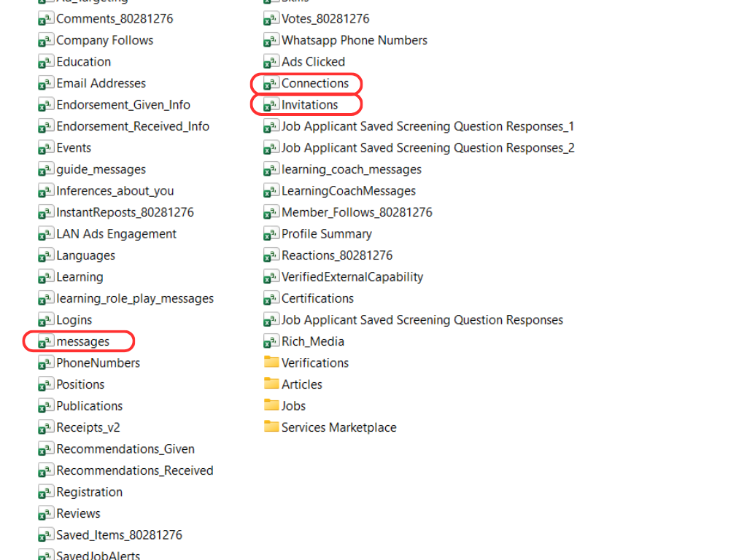Click Member_Follows_80281276 file name
Screen dimensions: 747x560
click(357, 212)
